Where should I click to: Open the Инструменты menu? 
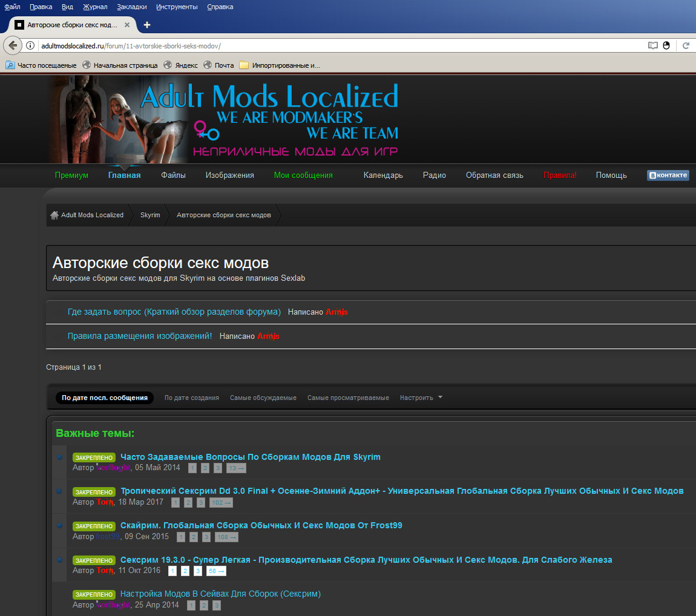pos(177,7)
